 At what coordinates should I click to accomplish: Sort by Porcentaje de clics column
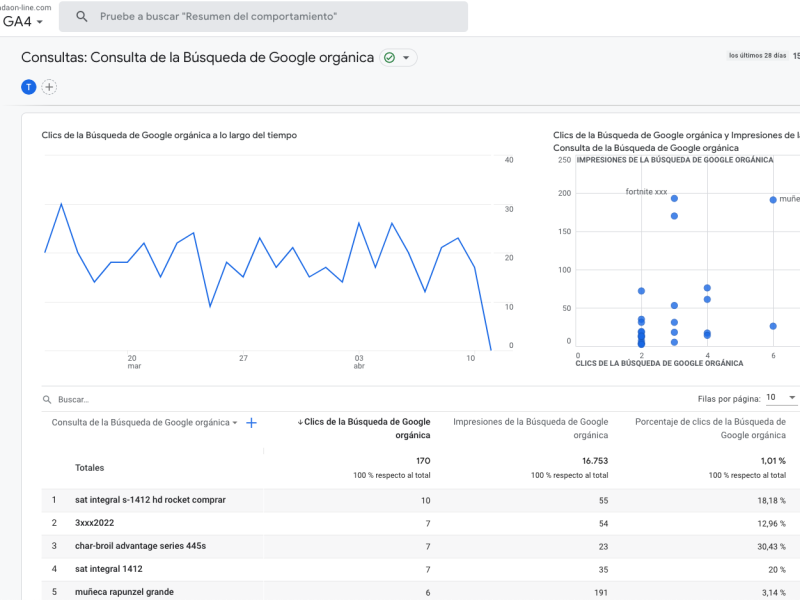(710, 429)
